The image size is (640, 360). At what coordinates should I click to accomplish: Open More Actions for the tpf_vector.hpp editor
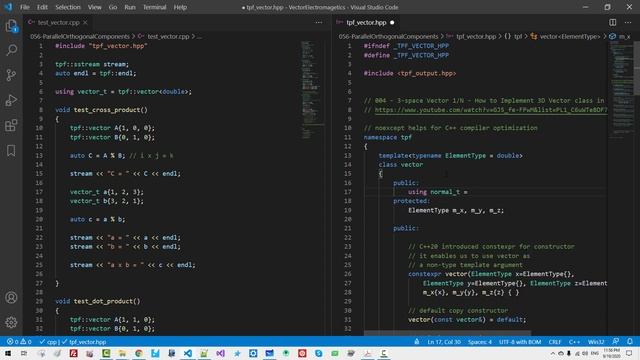pos(628,22)
